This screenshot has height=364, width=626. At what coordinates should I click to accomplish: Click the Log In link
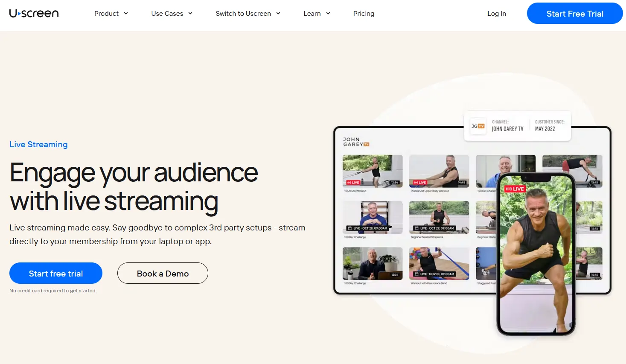pos(496,13)
